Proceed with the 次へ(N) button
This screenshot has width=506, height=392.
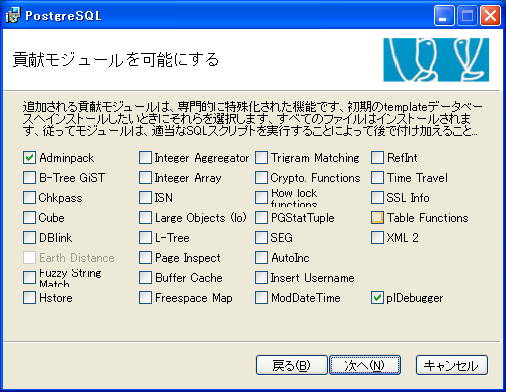[x=365, y=365]
